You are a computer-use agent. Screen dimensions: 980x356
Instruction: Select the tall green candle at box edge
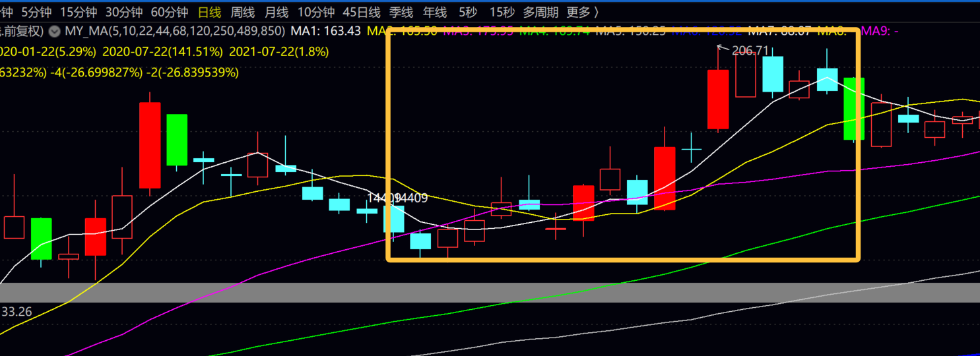[x=854, y=109]
